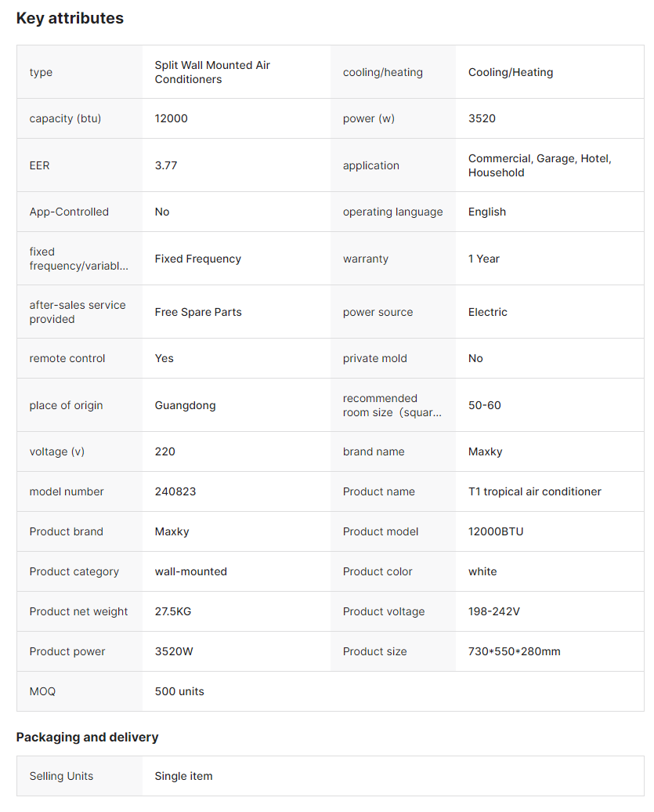The height and width of the screenshot is (812, 654).
Task: Click the Guangdong place of origin value
Action: pyautogui.click(x=185, y=405)
